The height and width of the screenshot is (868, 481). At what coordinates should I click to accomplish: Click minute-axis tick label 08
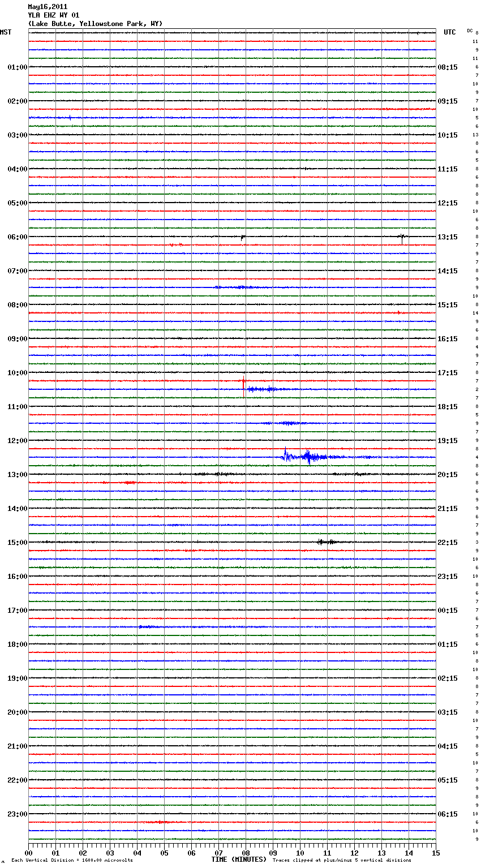point(246,853)
